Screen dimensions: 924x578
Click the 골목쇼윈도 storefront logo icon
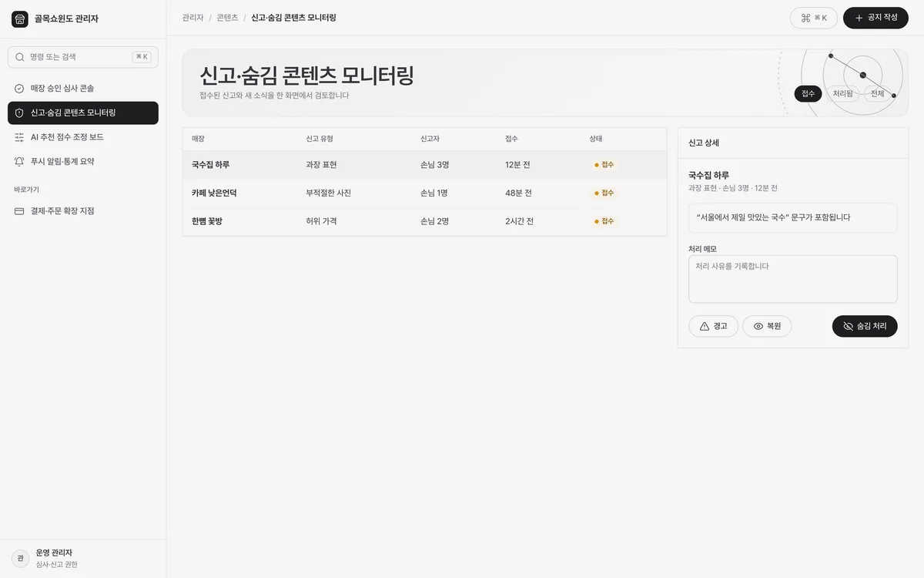pyautogui.click(x=20, y=18)
